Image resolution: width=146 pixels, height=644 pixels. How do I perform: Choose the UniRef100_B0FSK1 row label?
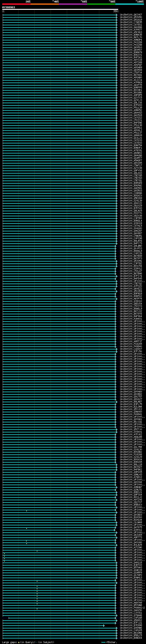pos(131,58)
